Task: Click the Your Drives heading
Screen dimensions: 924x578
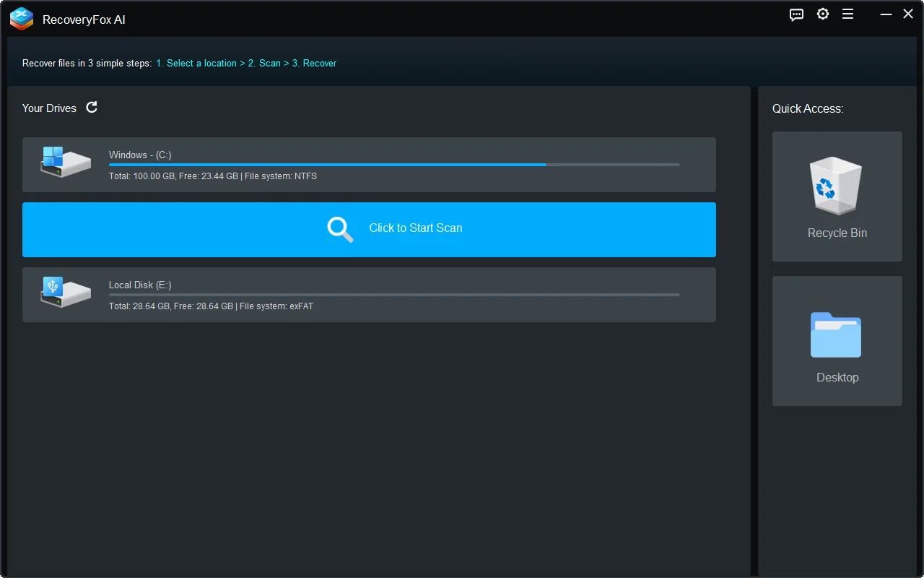Action: coord(49,108)
